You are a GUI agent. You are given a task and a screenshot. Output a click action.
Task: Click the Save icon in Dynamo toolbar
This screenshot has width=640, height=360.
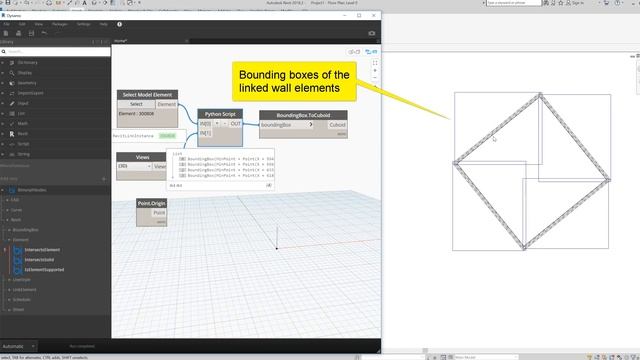pos(31,33)
